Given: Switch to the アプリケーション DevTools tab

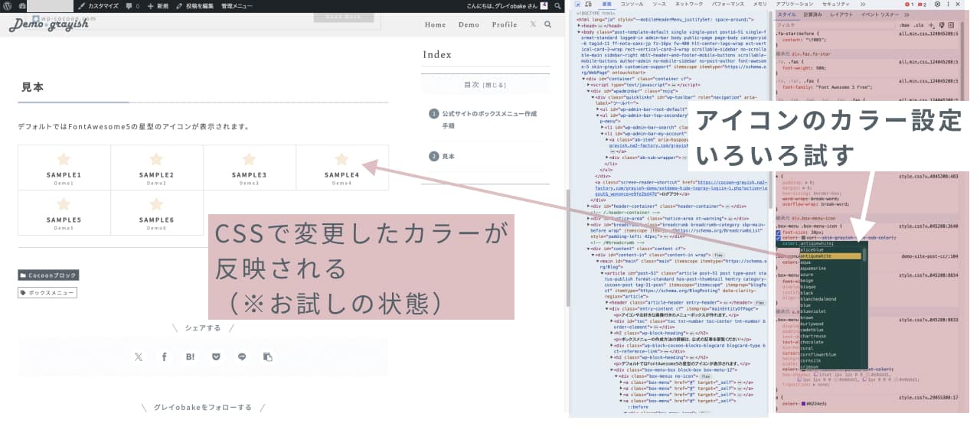Looking at the screenshot, I should click(795, 4).
